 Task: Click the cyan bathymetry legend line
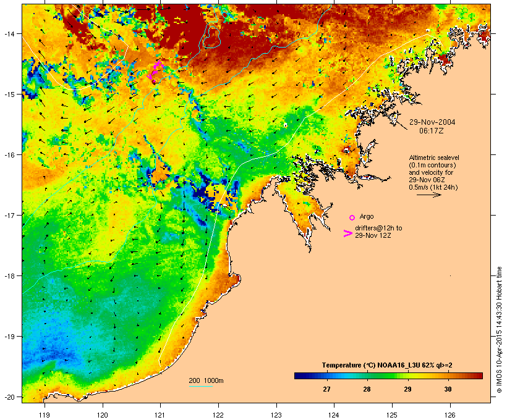coord(201,386)
